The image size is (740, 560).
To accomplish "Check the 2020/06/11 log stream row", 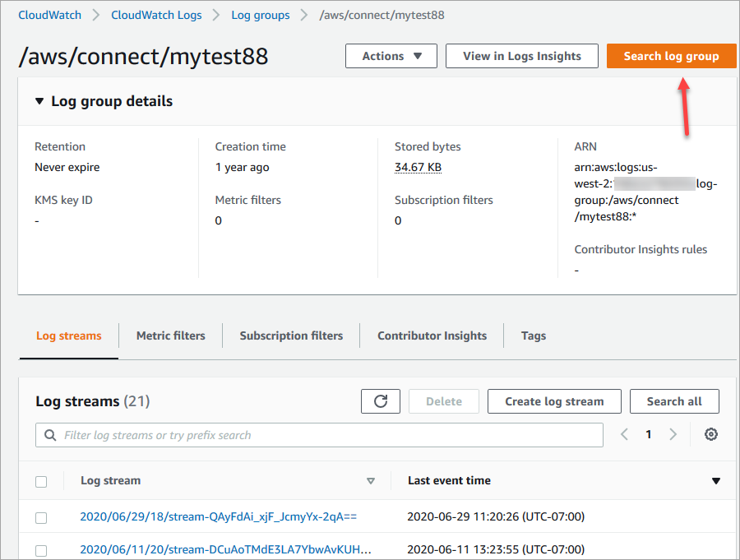I will pos(41,548).
